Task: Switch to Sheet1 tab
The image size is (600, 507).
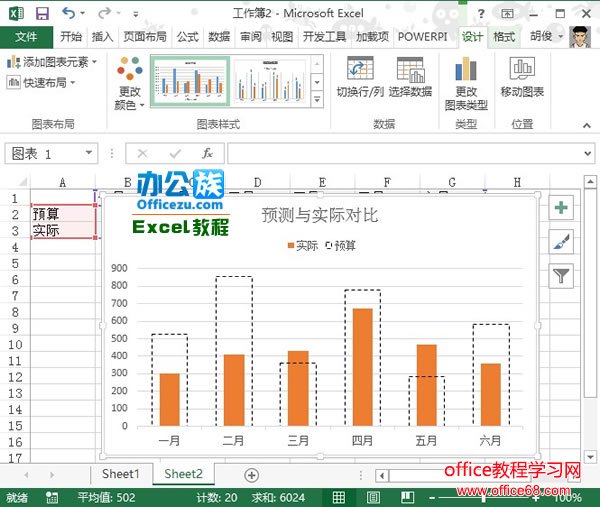Action: [121, 474]
